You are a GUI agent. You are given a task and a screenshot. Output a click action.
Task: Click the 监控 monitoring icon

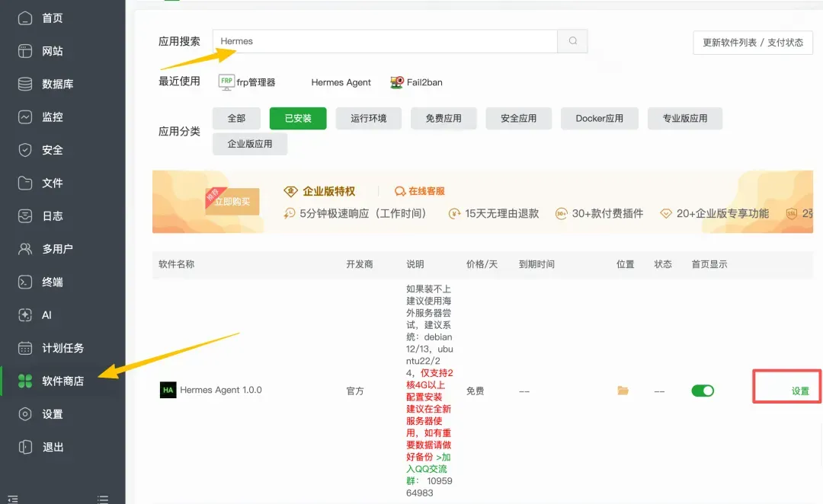24,117
